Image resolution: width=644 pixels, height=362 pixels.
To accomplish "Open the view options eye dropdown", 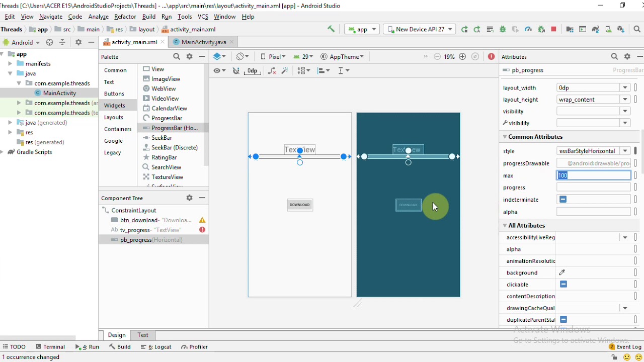I will [x=219, y=71].
